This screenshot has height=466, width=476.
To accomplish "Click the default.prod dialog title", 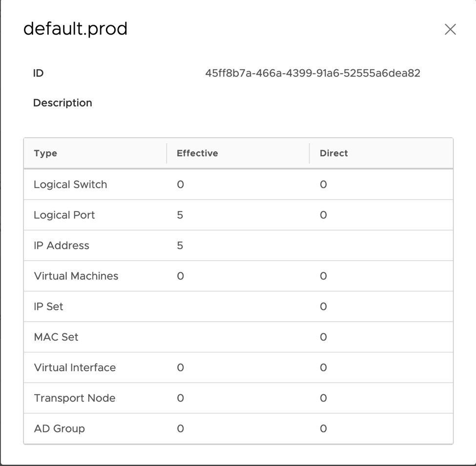I will (76, 29).
